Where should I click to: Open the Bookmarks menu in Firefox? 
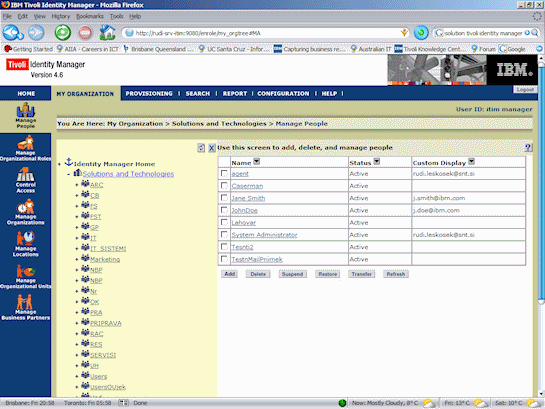[x=90, y=16]
